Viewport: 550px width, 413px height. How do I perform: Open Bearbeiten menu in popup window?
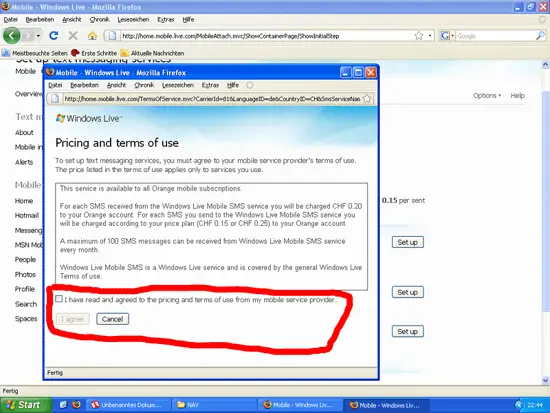[84, 85]
